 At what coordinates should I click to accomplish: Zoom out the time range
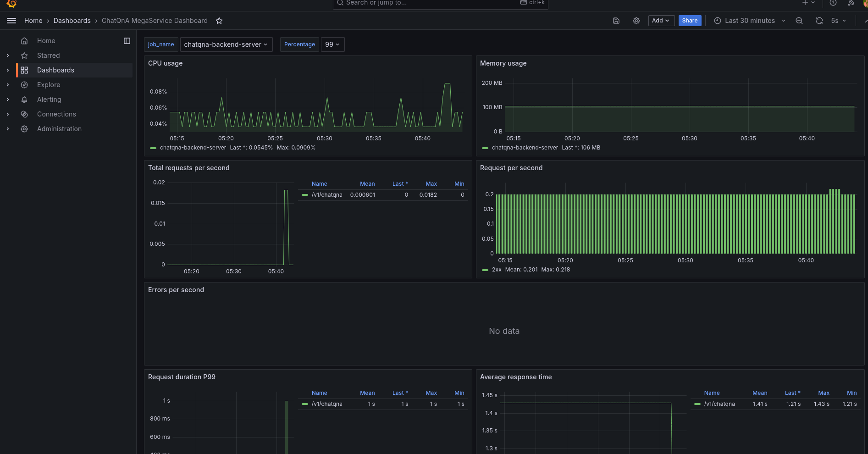[x=799, y=21]
